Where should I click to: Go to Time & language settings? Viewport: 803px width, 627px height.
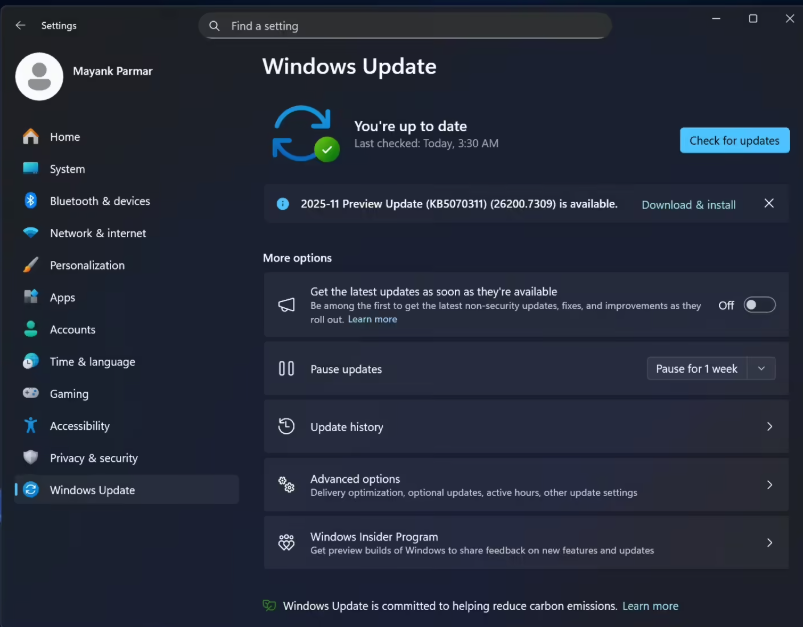point(92,362)
